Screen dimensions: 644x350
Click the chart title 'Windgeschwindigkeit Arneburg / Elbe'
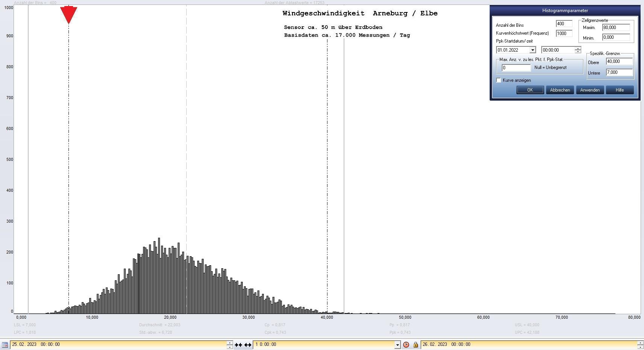pos(360,14)
